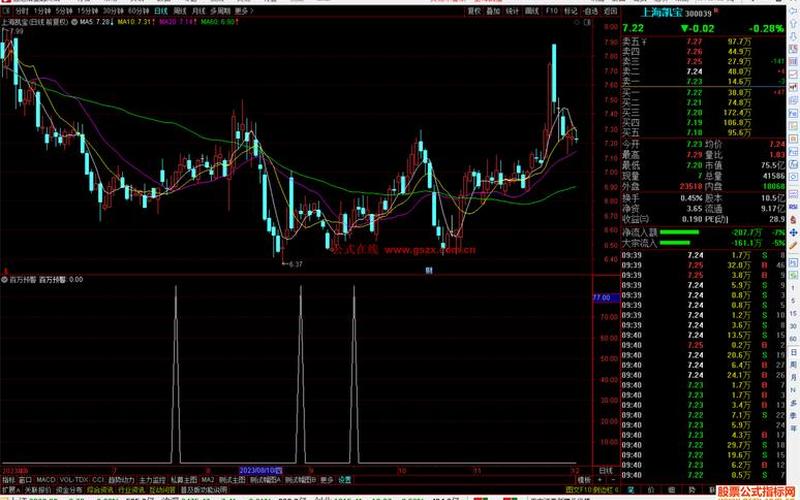Open 更多 periods list in top toolbar
Viewport: 800px width, 500px height.
click(x=242, y=9)
